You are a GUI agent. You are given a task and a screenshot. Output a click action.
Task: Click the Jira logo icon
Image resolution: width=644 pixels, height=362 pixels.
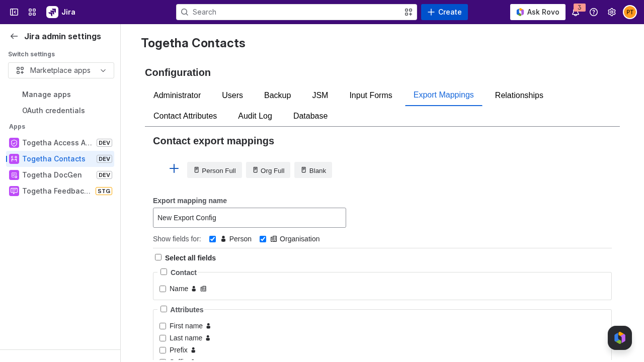click(52, 12)
